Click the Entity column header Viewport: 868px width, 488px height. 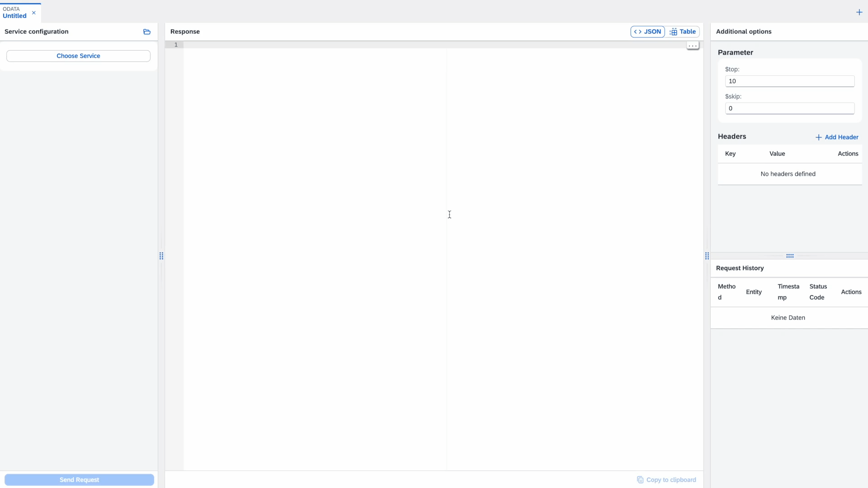coord(754,292)
